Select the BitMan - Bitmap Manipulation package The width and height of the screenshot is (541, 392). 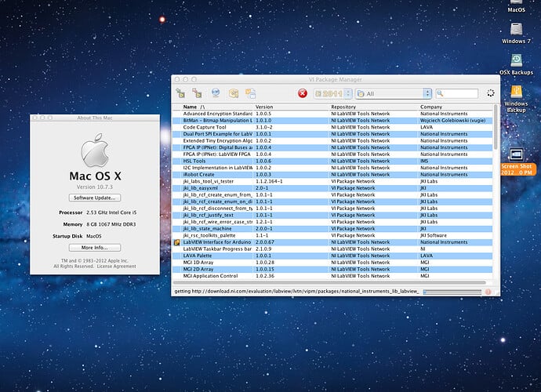coord(332,121)
